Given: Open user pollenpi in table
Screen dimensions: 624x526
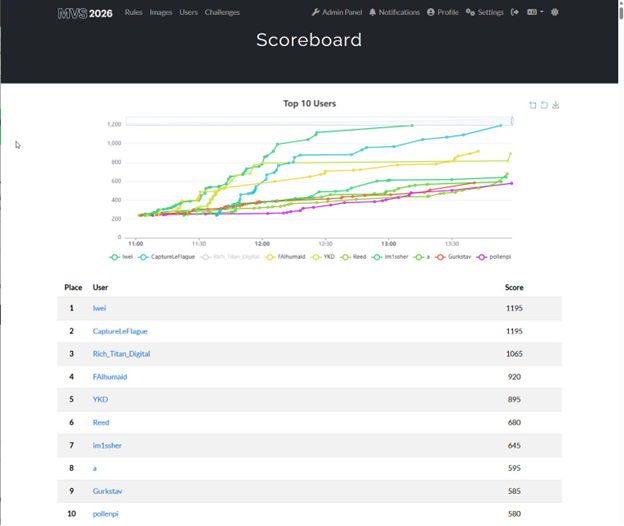Looking at the screenshot, I should click(105, 514).
